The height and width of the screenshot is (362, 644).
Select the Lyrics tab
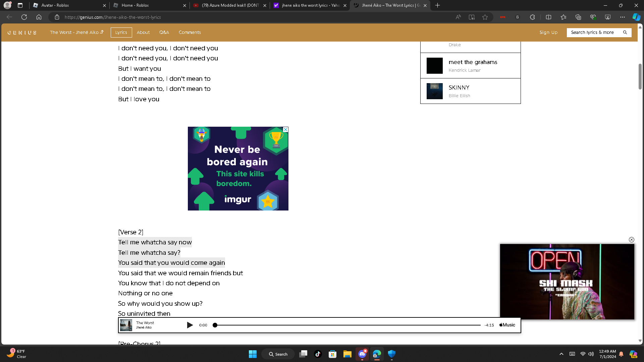click(x=121, y=32)
